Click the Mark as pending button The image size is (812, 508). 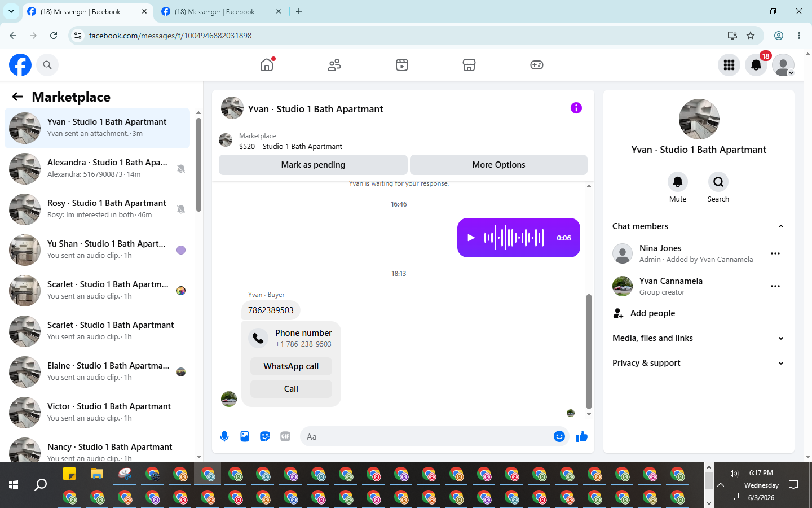313,165
